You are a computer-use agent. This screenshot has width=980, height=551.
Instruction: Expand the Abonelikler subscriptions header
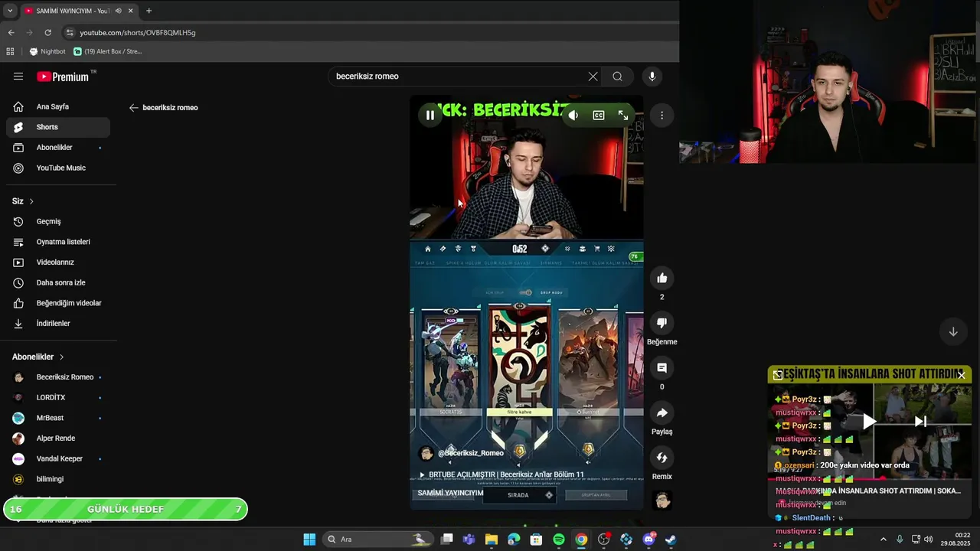38,357
